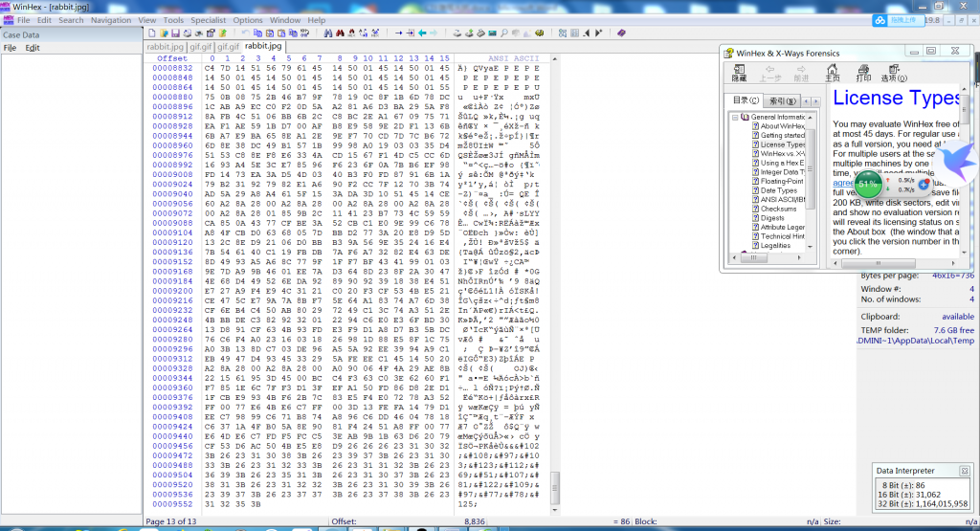Click the Open file folder icon
Image resolution: width=980 pixels, height=531 pixels.
164,33
